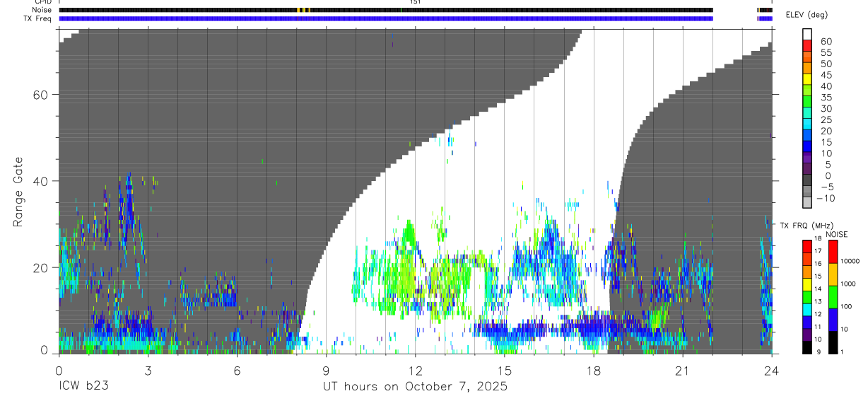
Task: Click the black Noise strip above plot
Action: (x=386, y=10)
